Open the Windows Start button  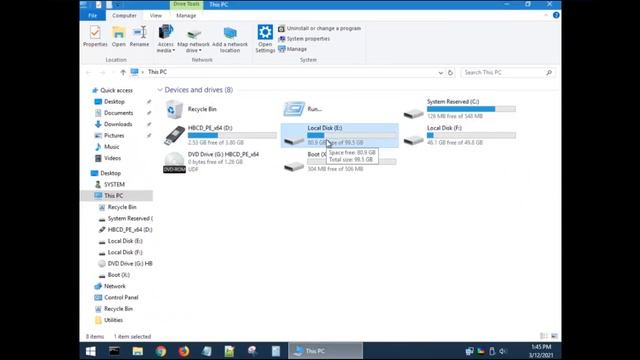[x=91, y=351]
